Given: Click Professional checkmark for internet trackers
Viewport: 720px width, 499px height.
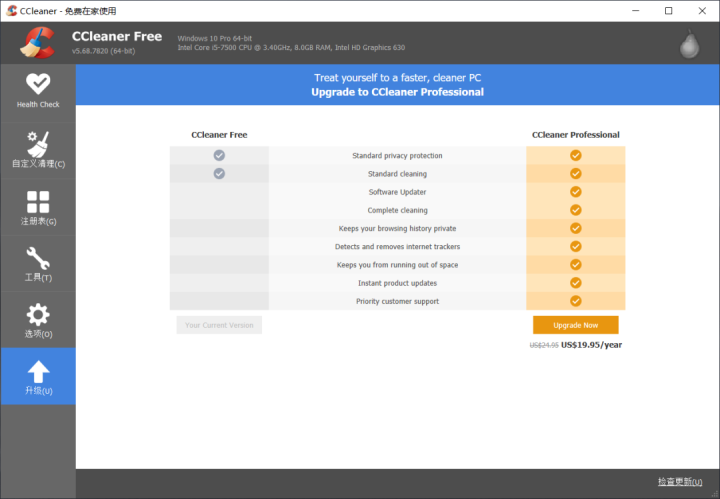Looking at the screenshot, I should [x=575, y=247].
